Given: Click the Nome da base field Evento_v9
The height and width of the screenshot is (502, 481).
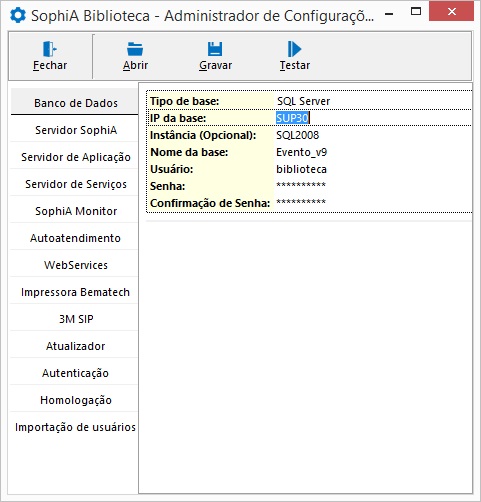Looking at the screenshot, I should pos(373,152).
